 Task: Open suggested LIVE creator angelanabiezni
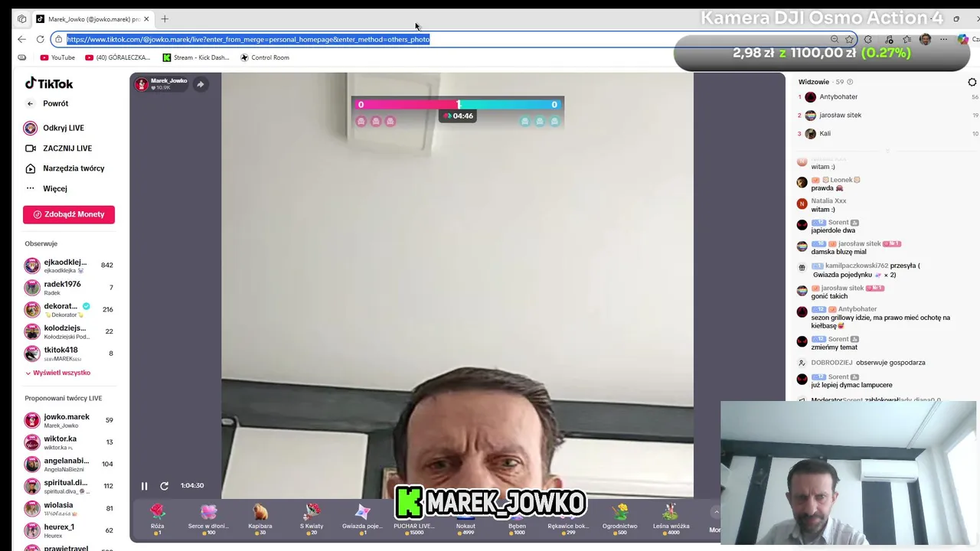69,464
